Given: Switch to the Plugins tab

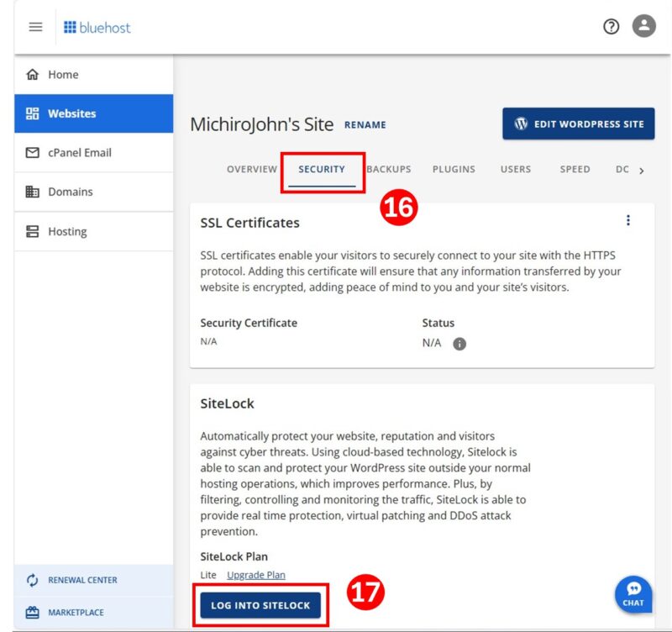Looking at the screenshot, I should tap(454, 169).
